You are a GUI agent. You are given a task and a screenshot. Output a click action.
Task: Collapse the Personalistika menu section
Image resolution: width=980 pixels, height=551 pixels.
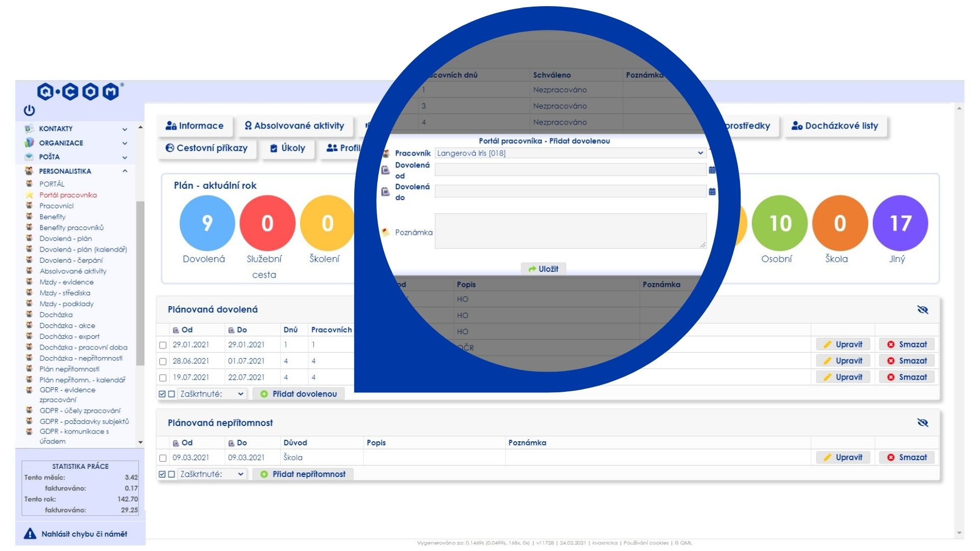[125, 171]
